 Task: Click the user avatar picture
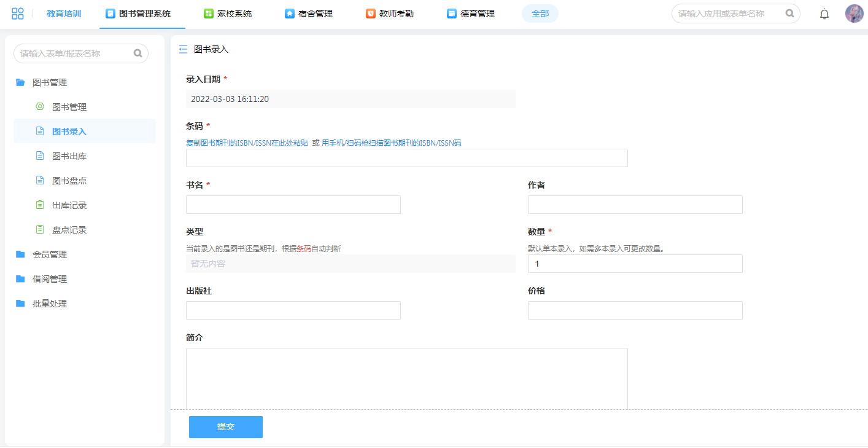pyautogui.click(x=854, y=14)
